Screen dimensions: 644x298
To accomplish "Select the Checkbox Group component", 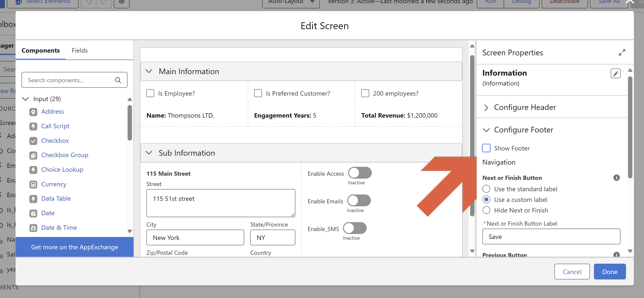I will coord(64,155).
